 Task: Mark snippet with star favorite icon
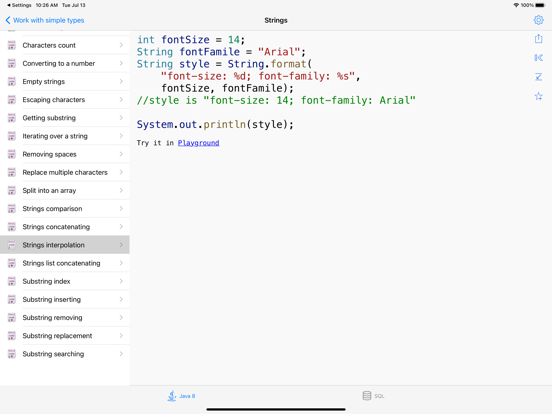pos(538,96)
